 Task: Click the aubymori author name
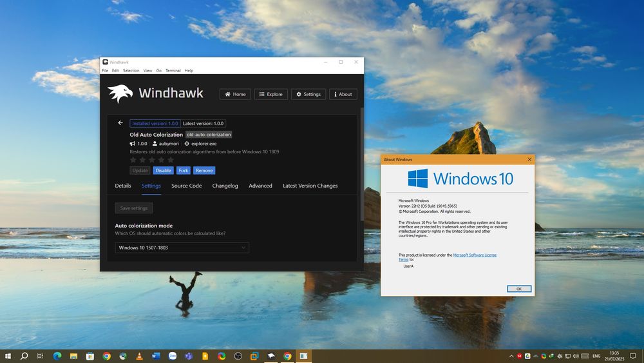169,144
